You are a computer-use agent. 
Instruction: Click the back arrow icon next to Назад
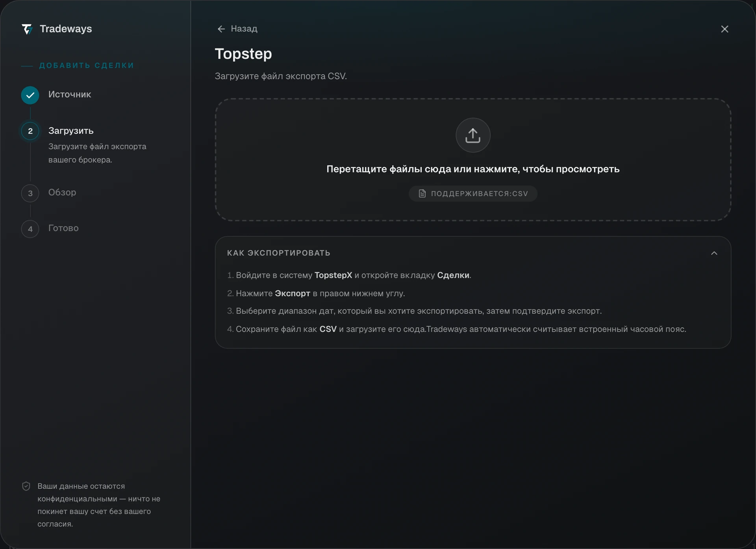221,29
